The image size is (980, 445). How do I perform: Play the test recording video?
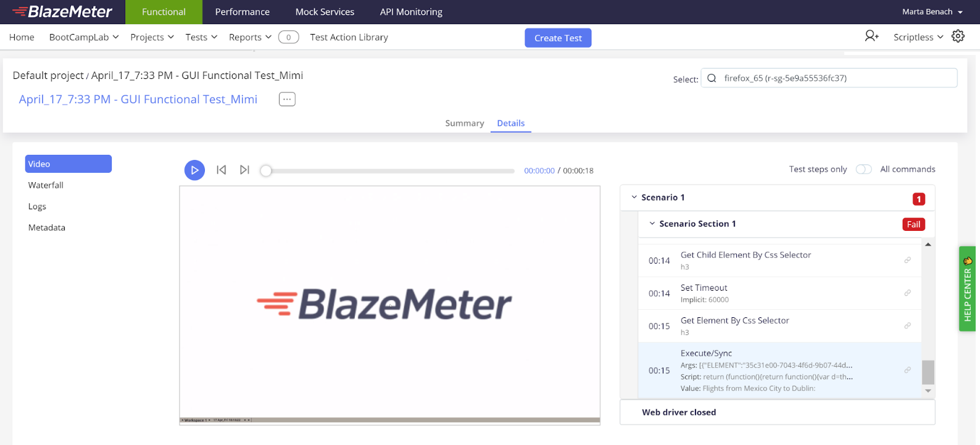click(194, 170)
